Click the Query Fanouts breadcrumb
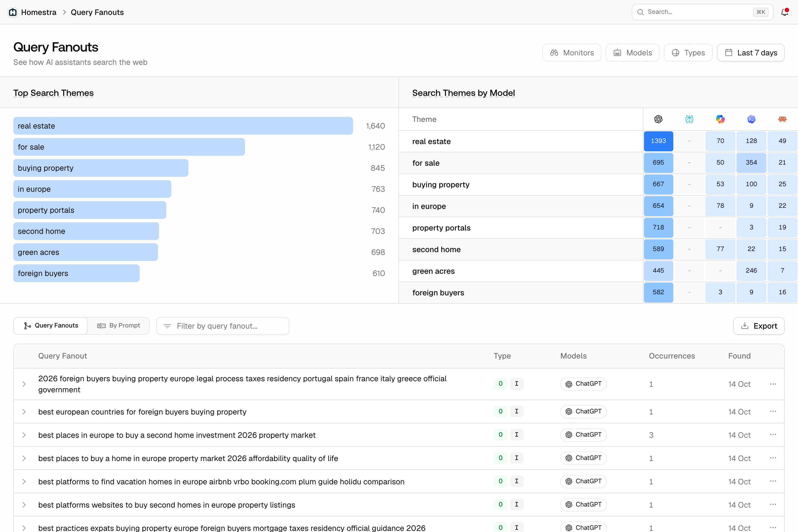Image resolution: width=798 pixels, height=532 pixels. [x=97, y=12]
